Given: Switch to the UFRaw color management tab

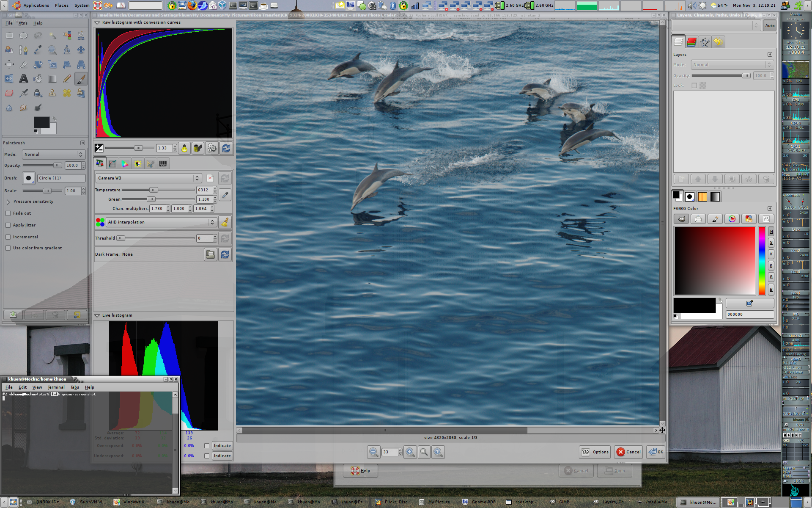Looking at the screenshot, I should [125, 164].
